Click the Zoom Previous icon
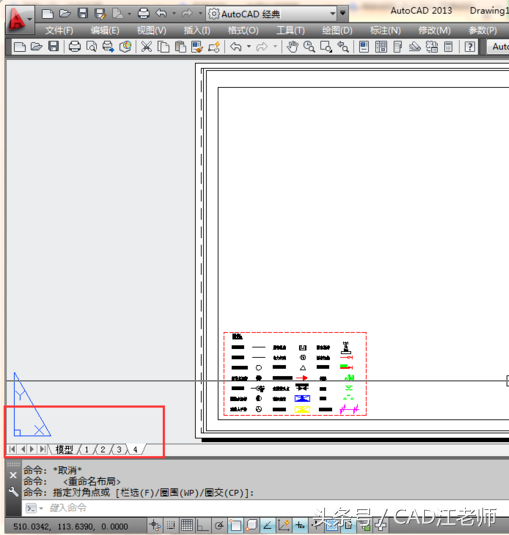 click(343, 46)
